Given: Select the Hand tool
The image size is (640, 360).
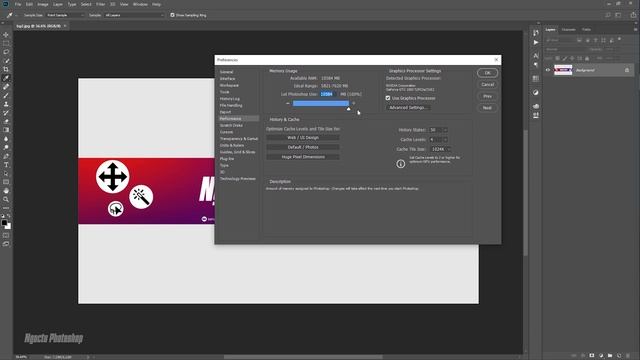Looking at the screenshot, I should point(6,191).
